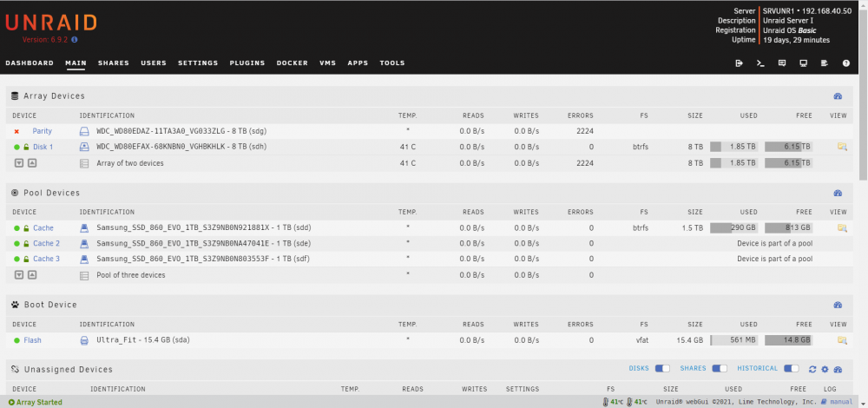Click the Uptime value 19 days, 29 minutes
Screen dimensions: 868x408
coord(796,40)
